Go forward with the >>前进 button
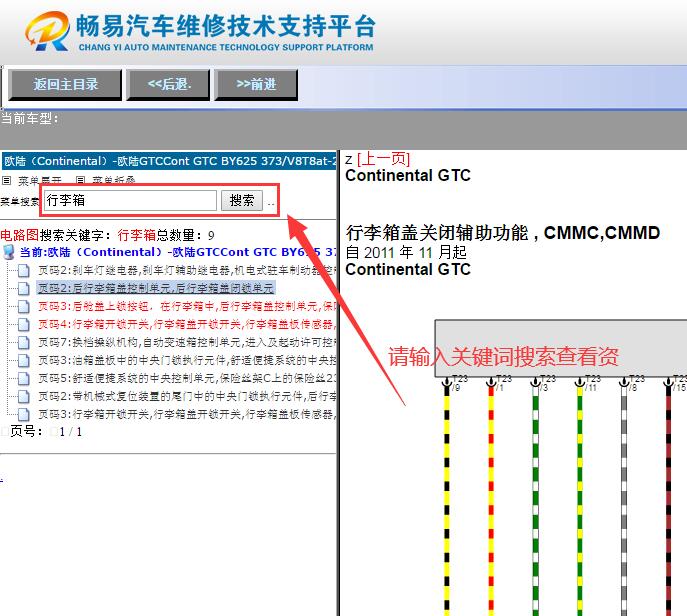The height and width of the screenshot is (616, 687). coord(256,84)
